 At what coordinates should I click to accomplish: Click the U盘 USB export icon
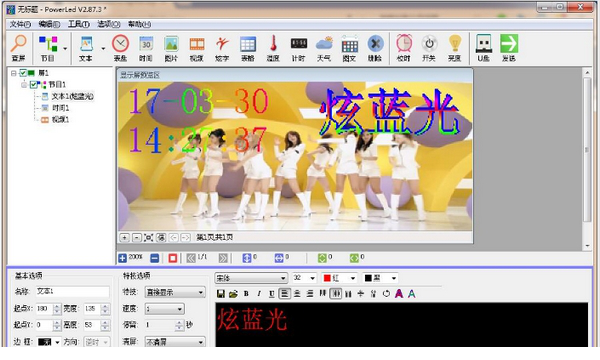point(483,48)
